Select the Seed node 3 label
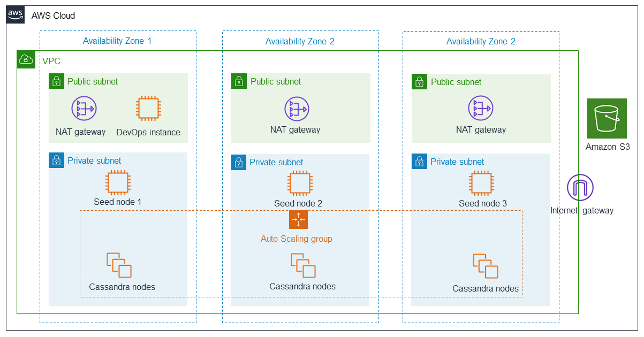The image size is (644, 337). click(483, 203)
